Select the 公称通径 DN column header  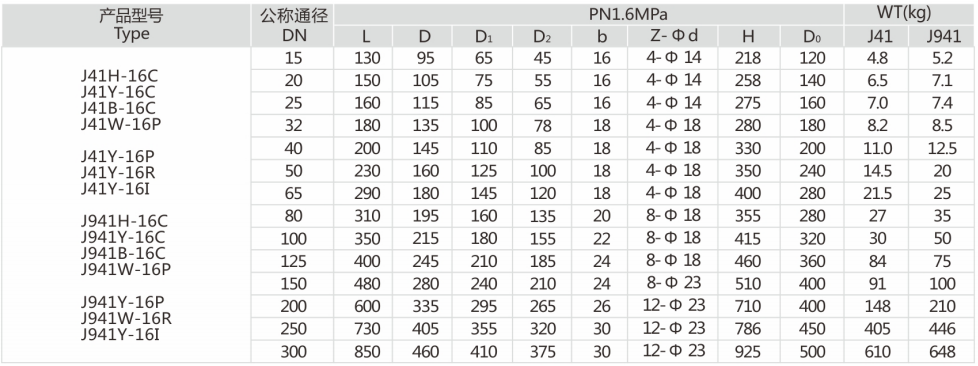coord(293,25)
